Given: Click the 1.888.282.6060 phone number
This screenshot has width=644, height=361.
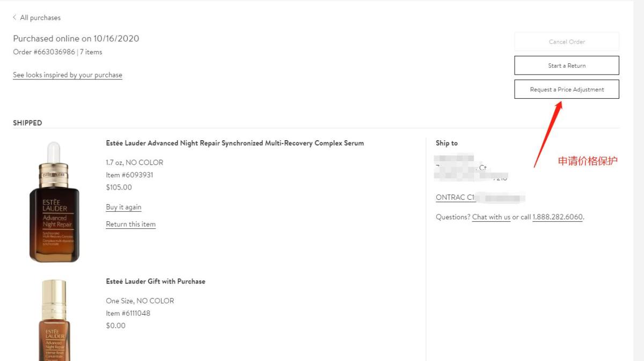Looking at the screenshot, I should [558, 218].
